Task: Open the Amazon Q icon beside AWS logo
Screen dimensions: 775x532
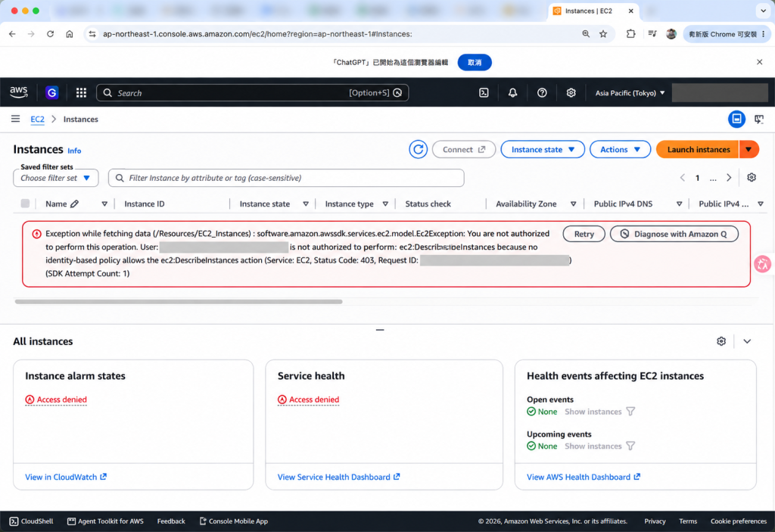Action: (52, 92)
